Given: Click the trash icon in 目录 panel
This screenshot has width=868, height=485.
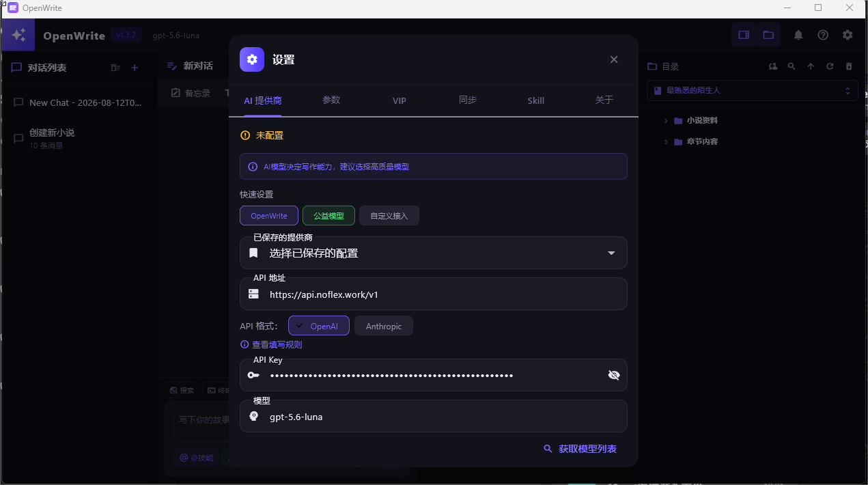Looking at the screenshot, I should pyautogui.click(x=849, y=66).
